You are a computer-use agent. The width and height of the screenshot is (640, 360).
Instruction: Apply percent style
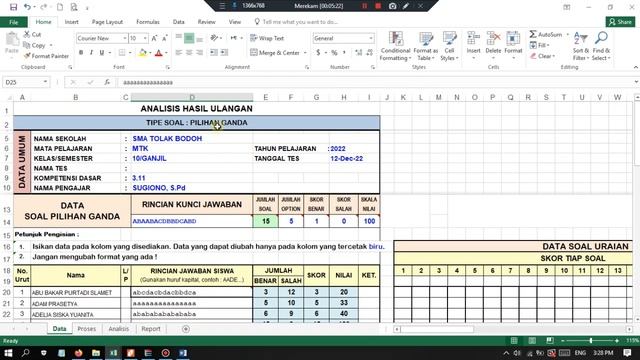(x=334, y=53)
